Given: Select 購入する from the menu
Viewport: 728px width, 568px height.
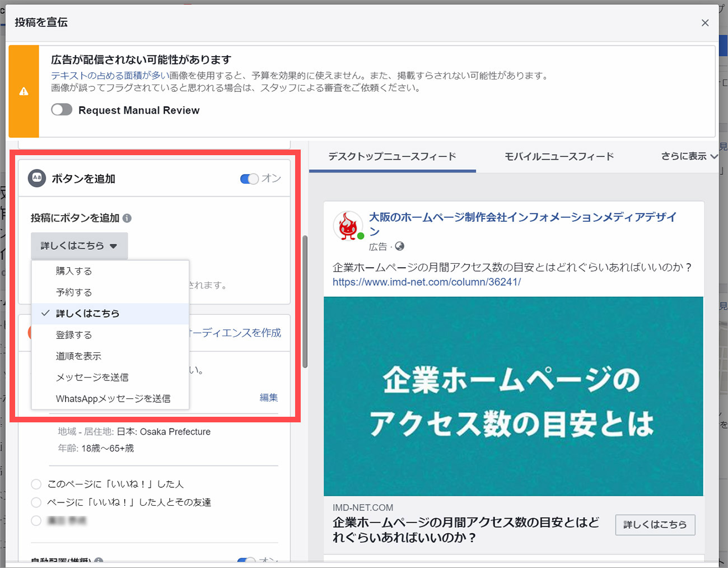Looking at the screenshot, I should click(x=110, y=271).
